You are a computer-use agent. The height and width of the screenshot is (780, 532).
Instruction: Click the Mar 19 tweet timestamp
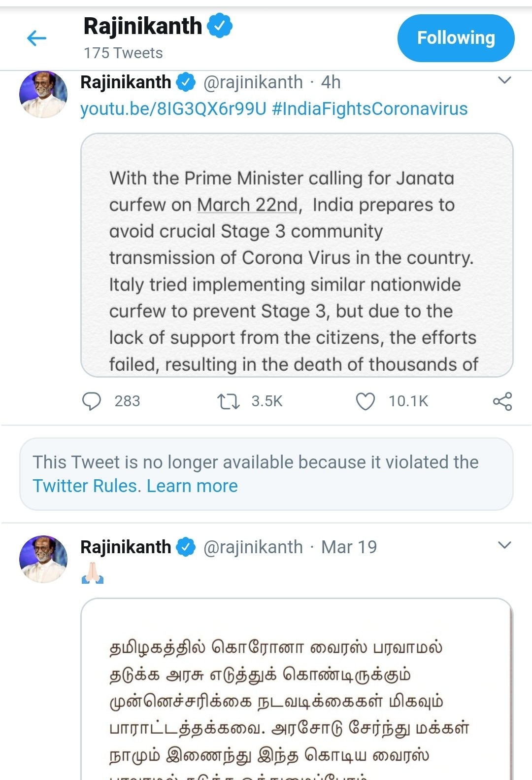click(349, 547)
